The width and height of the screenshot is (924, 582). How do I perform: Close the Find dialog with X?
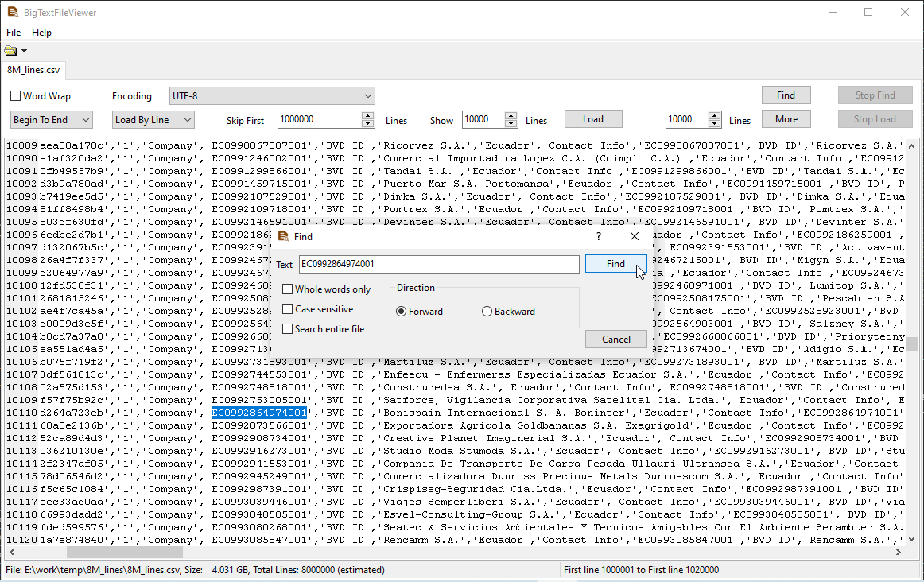point(634,236)
